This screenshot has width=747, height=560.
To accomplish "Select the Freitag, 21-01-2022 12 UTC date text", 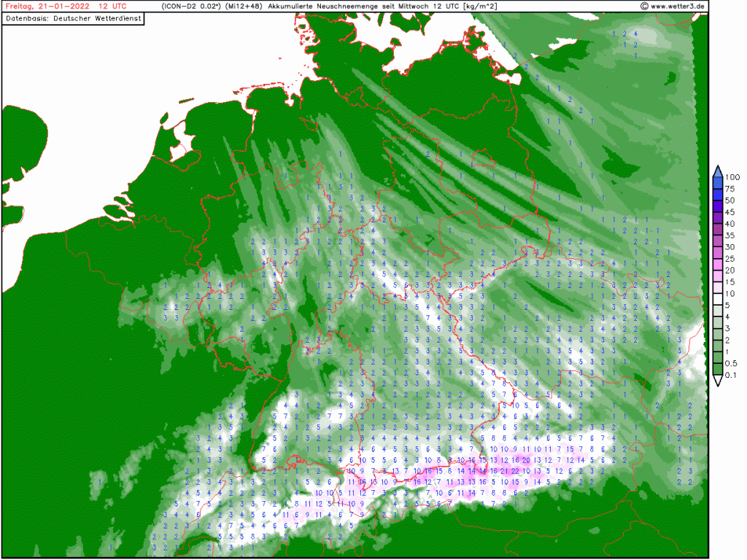I will [x=66, y=7].
